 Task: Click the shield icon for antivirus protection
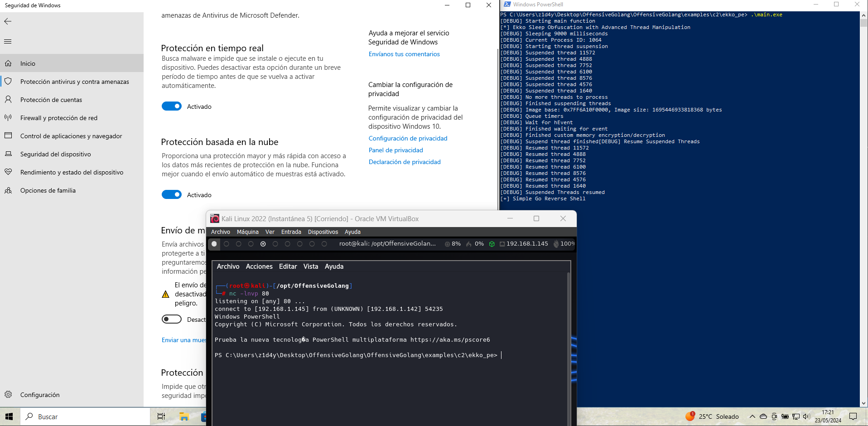8,82
